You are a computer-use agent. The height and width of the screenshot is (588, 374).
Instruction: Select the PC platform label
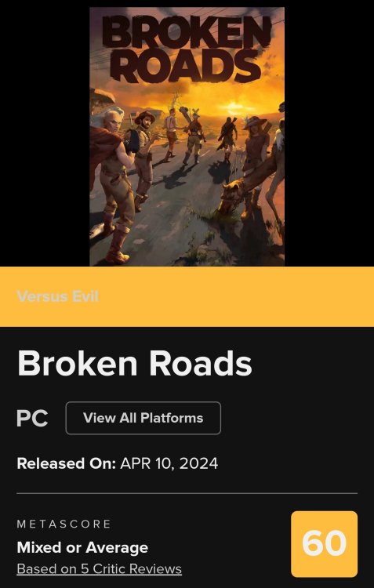[32, 418]
